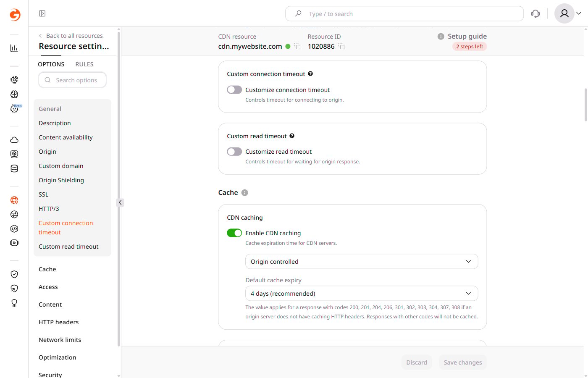
Task: Open the monitor cube sidebar icon
Action: (x=14, y=154)
